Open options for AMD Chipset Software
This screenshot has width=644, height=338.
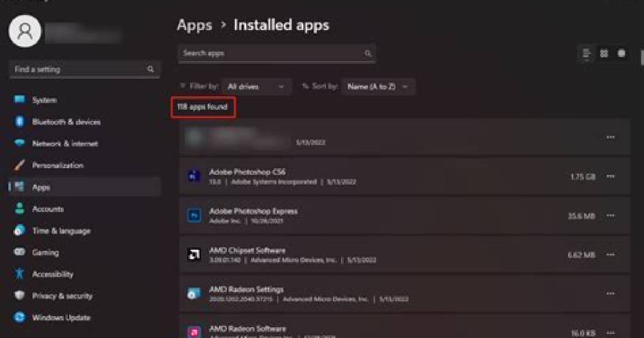click(x=611, y=254)
